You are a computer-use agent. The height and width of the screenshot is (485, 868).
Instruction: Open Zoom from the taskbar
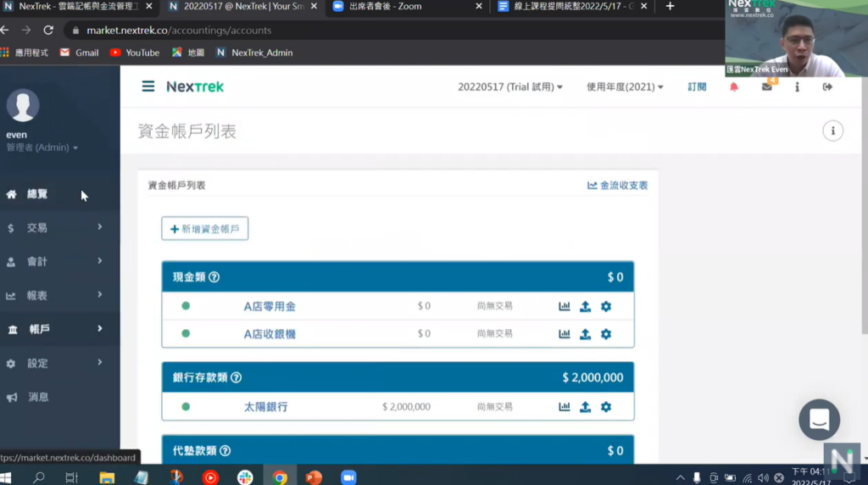(348, 477)
